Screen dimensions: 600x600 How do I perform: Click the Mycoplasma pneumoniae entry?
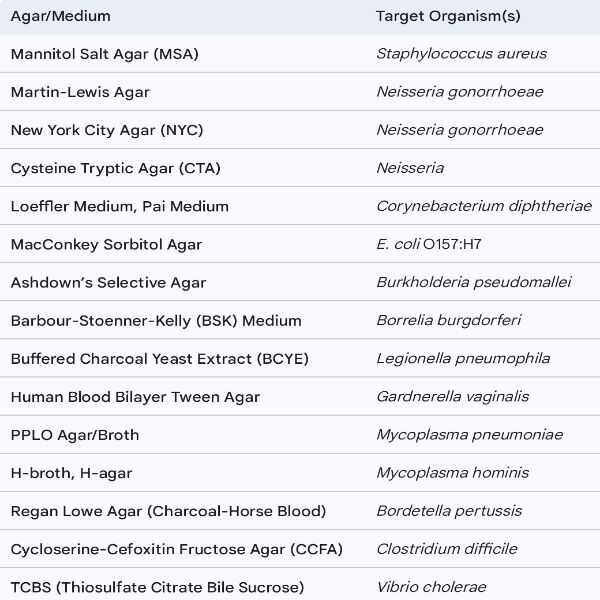tap(469, 434)
